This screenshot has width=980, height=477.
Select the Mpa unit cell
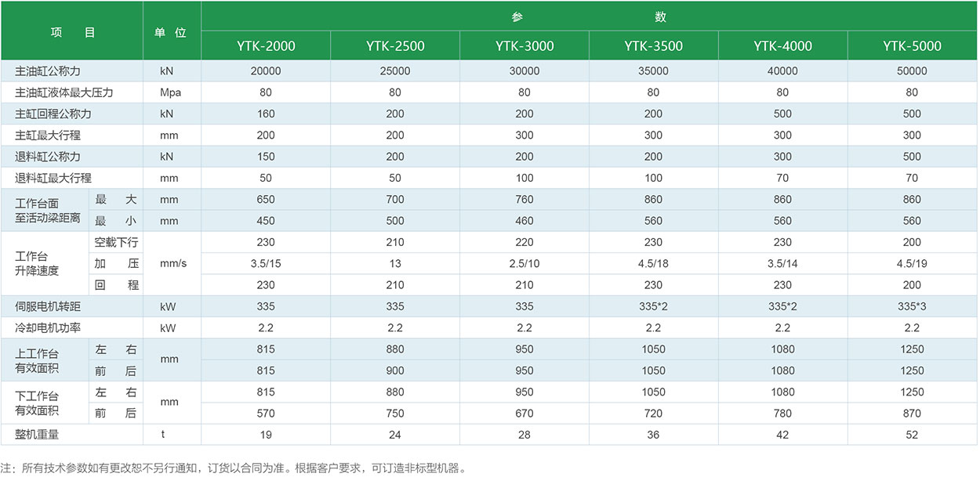coord(170,92)
